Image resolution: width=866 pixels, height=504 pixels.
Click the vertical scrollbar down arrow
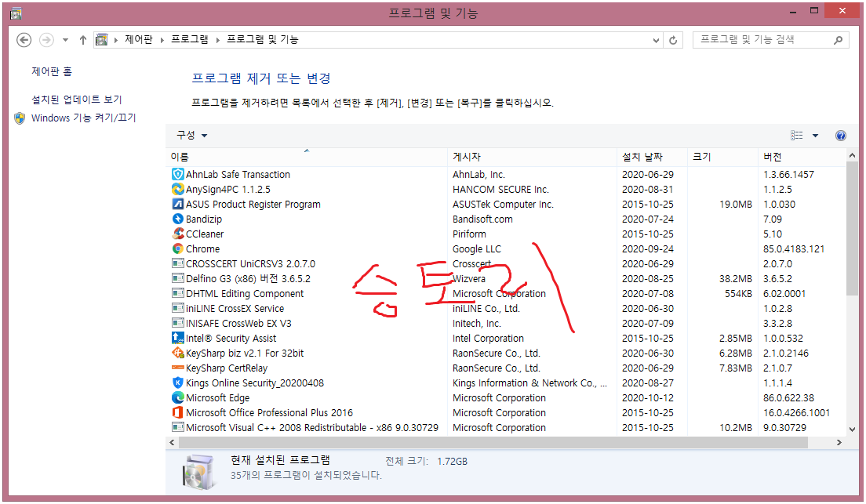click(x=852, y=429)
